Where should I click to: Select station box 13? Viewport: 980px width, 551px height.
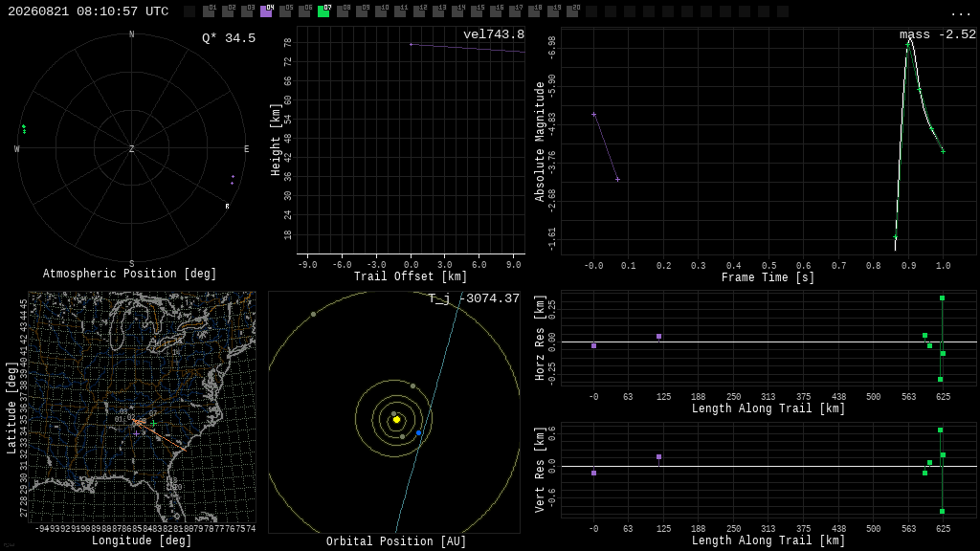pyautogui.click(x=438, y=11)
